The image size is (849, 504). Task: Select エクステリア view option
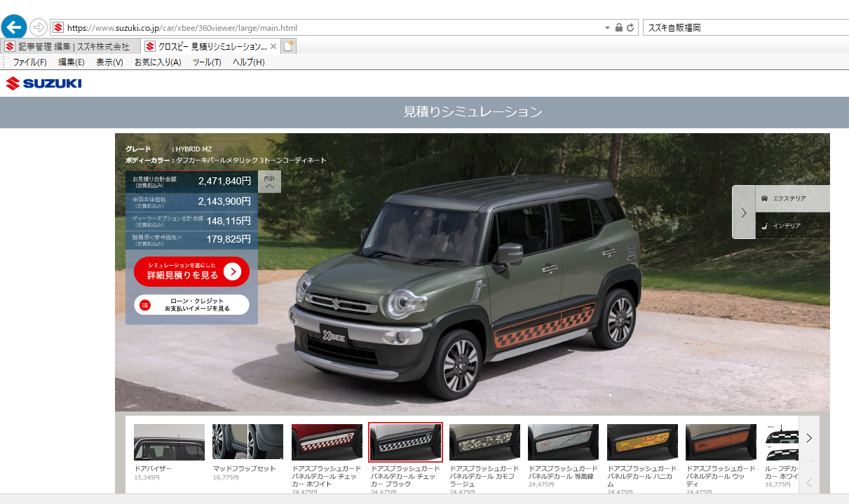point(792,198)
